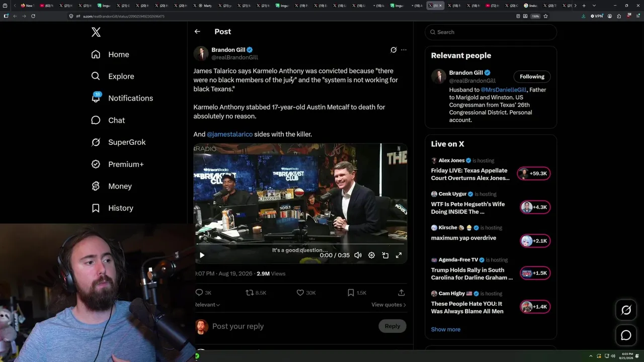Open the tab list dropdown arrow

(595, 6)
